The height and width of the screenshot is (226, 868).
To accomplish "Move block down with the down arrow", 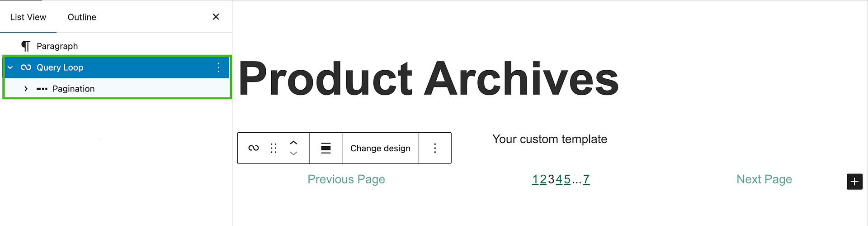I will tap(293, 154).
